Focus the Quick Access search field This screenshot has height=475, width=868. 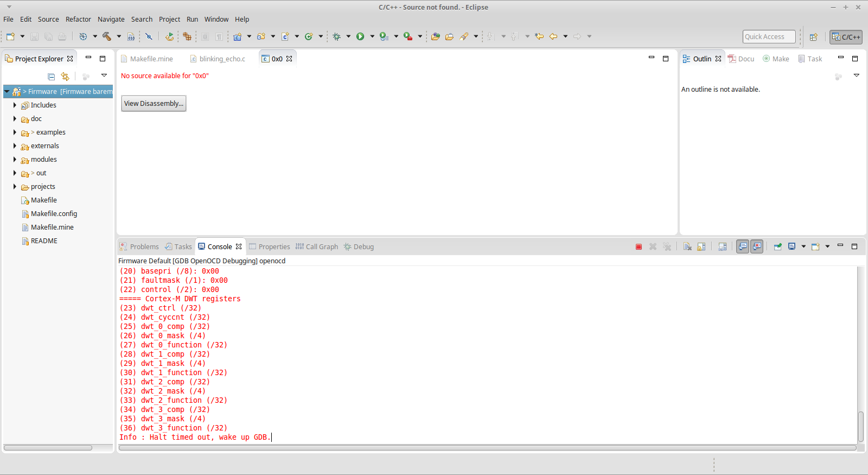coord(769,36)
